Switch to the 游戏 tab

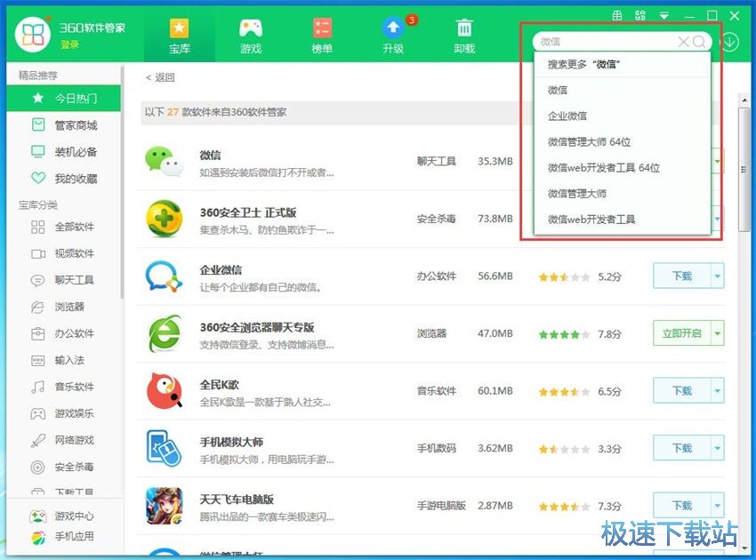point(251,36)
